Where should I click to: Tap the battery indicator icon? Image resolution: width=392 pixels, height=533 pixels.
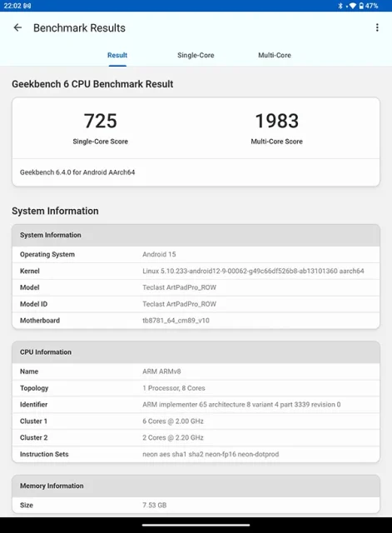pos(361,6)
